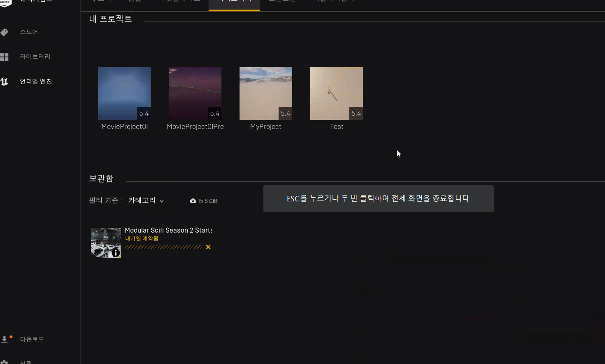The height and width of the screenshot is (364, 605).
Task: Select the Unreal Engine logo icon
Action: (x=4, y=81)
